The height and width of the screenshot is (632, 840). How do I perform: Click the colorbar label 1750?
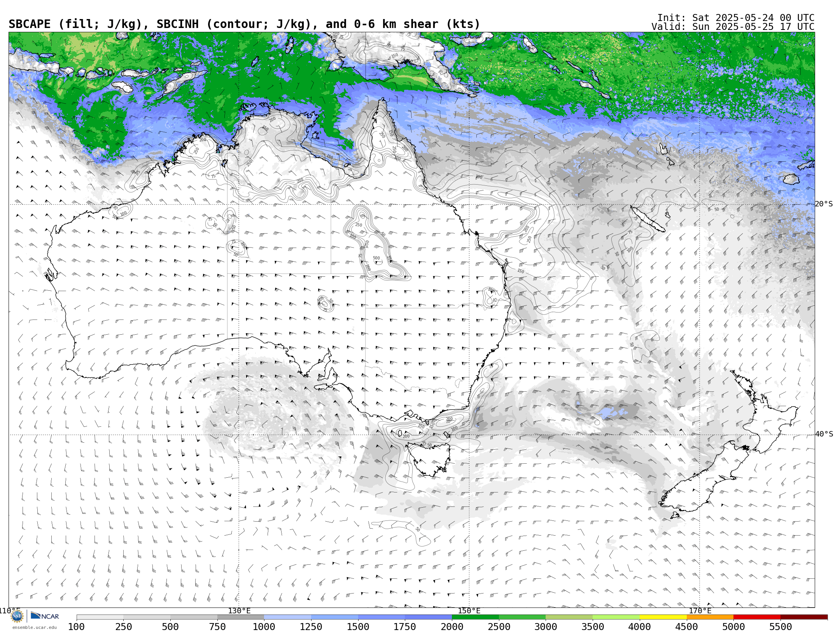coord(405,627)
